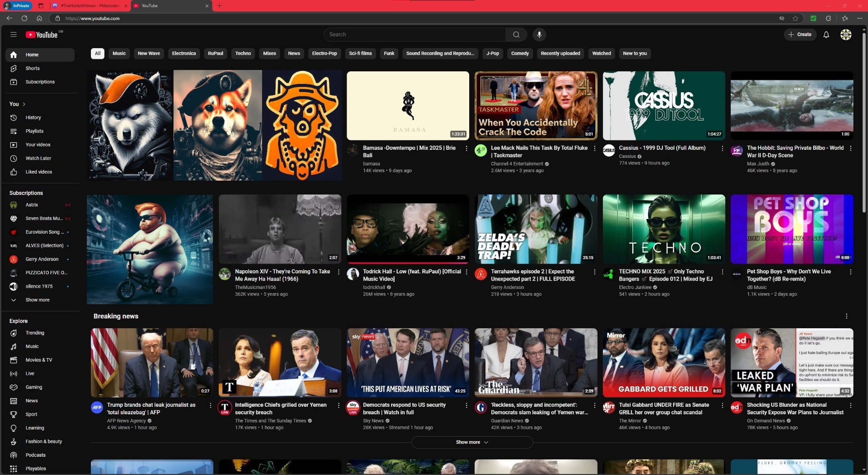Click browser home button
Viewport: 868px width, 475px height.
point(39,18)
